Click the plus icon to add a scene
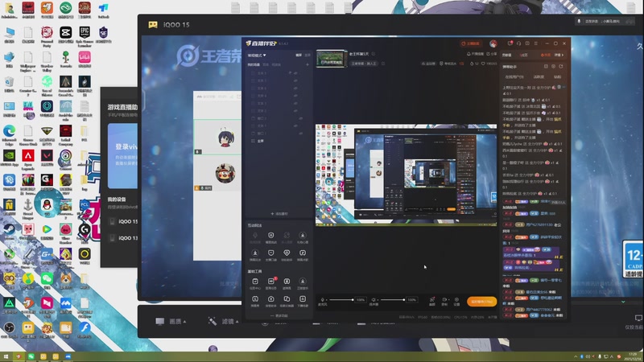This screenshot has width=644, height=362. 308,64
